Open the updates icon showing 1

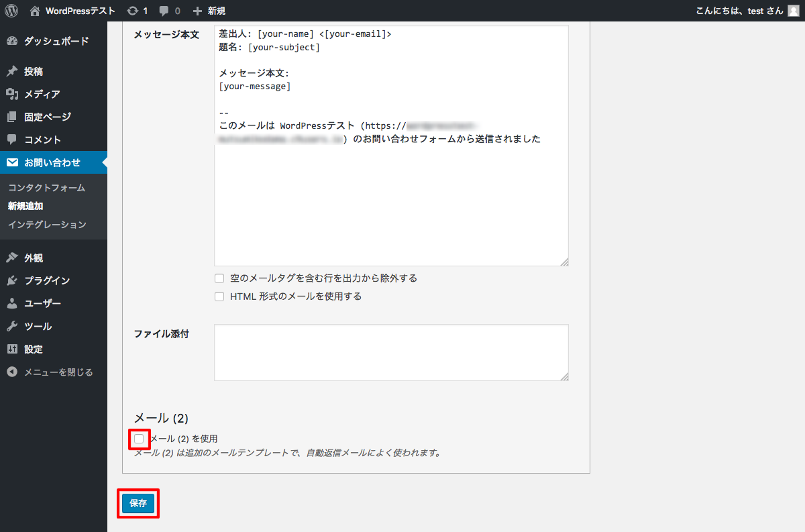pos(133,11)
